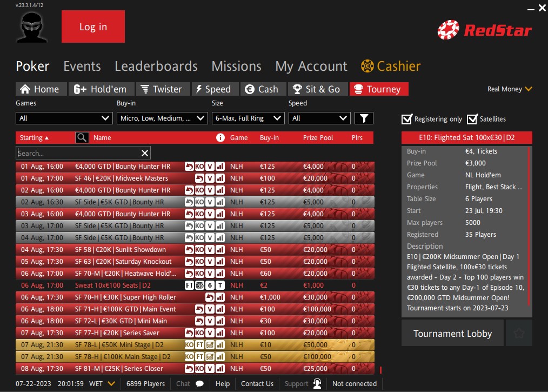Switch to the Sit & Go tab
Viewport: 548px width, 392px height.
point(318,89)
